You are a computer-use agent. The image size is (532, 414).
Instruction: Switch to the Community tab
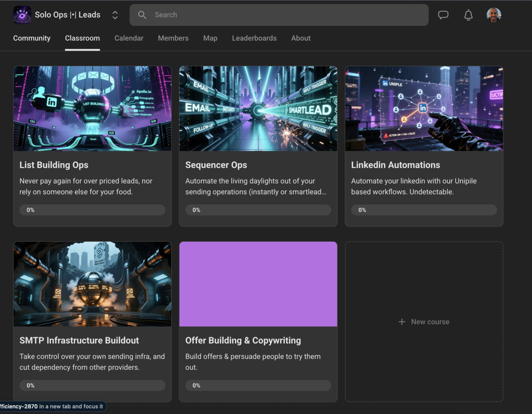32,38
